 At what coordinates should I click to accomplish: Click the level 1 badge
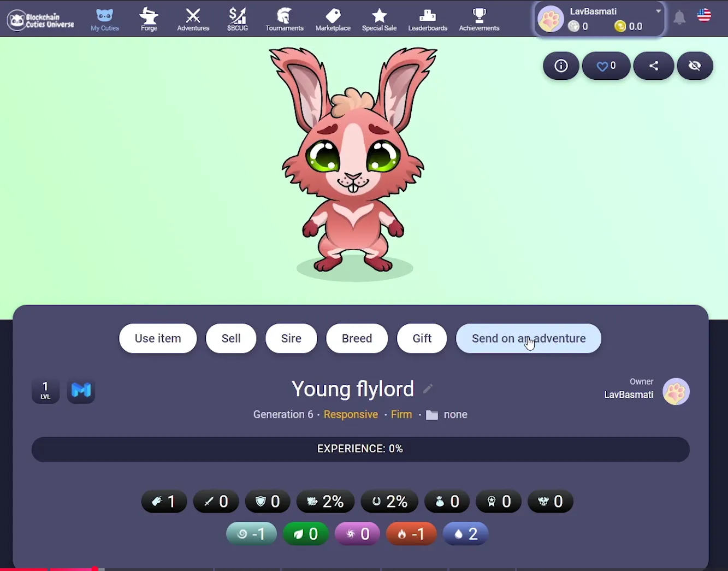[45, 391]
